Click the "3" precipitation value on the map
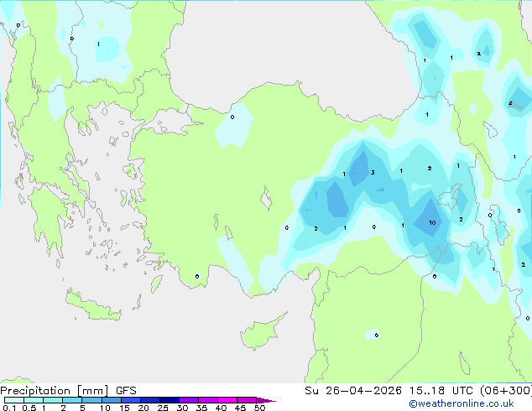 (373, 173)
